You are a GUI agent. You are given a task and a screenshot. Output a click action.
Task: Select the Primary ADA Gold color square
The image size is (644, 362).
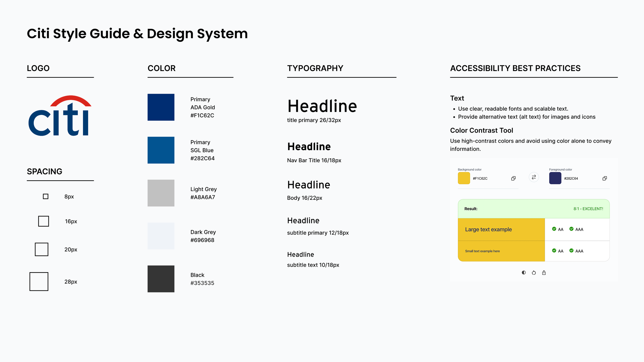(161, 107)
